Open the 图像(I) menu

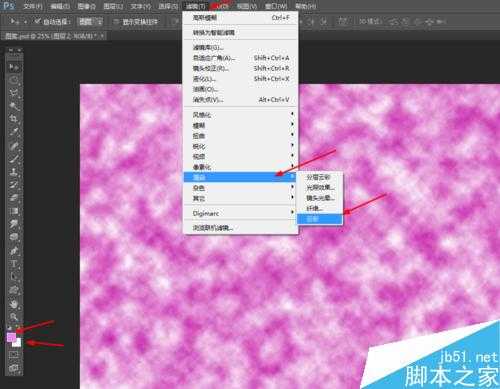[86, 6]
